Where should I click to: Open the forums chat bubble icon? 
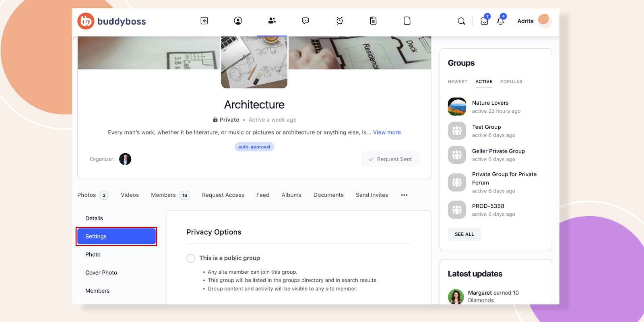pos(305,21)
